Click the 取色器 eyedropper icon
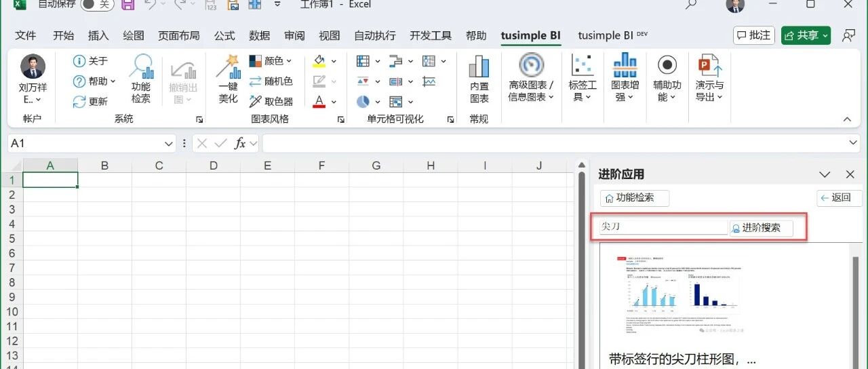Image resolution: width=868 pixels, height=369 pixels. pyautogui.click(x=256, y=102)
